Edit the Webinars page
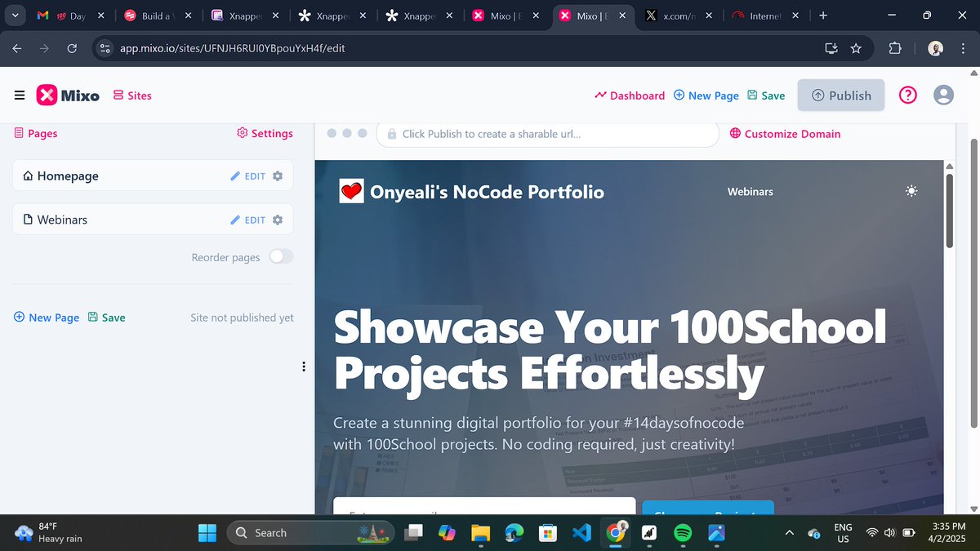This screenshot has width=980, height=551. [x=248, y=220]
